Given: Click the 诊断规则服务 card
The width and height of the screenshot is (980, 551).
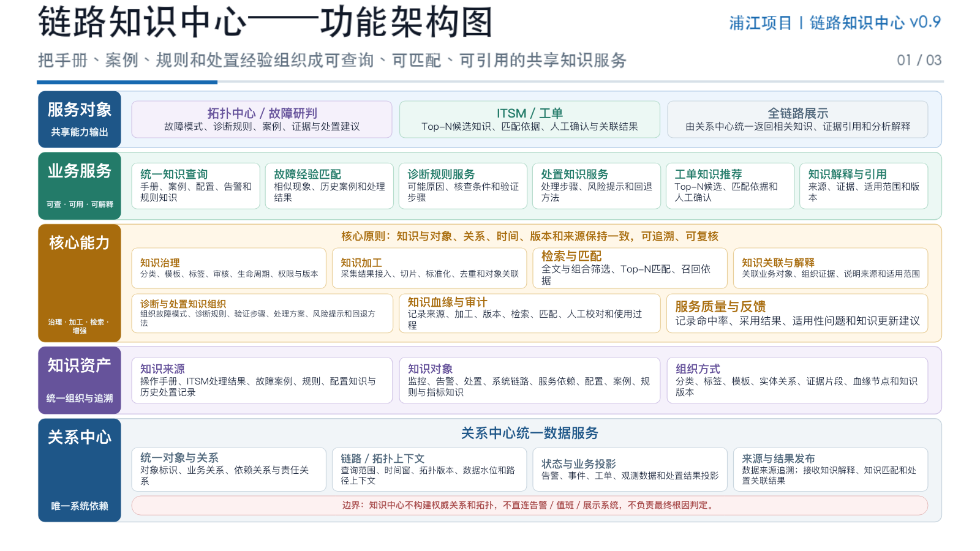Looking at the screenshot, I should click(x=463, y=186).
